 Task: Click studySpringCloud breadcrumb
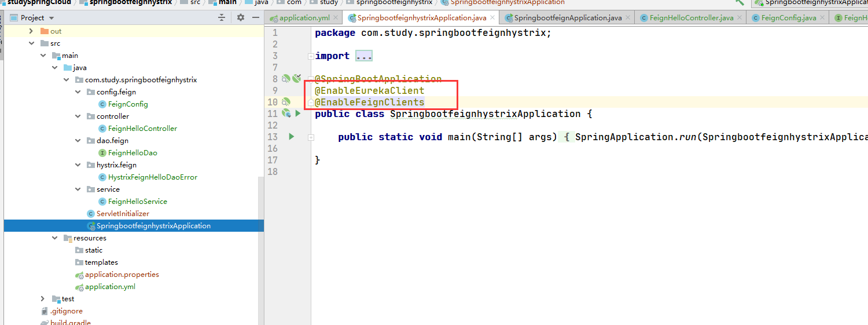coord(39,2)
